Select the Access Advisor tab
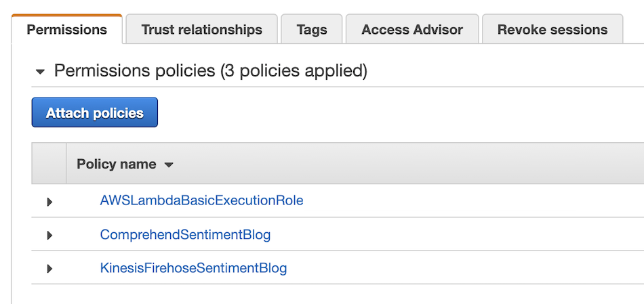The height and width of the screenshot is (304, 644). click(412, 30)
